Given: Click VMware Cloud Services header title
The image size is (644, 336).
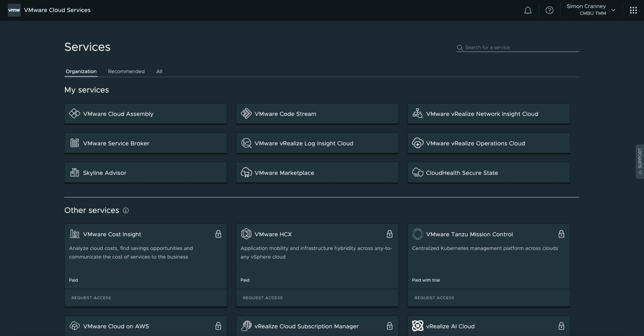Looking at the screenshot, I should pyautogui.click(x=57, y=10).
